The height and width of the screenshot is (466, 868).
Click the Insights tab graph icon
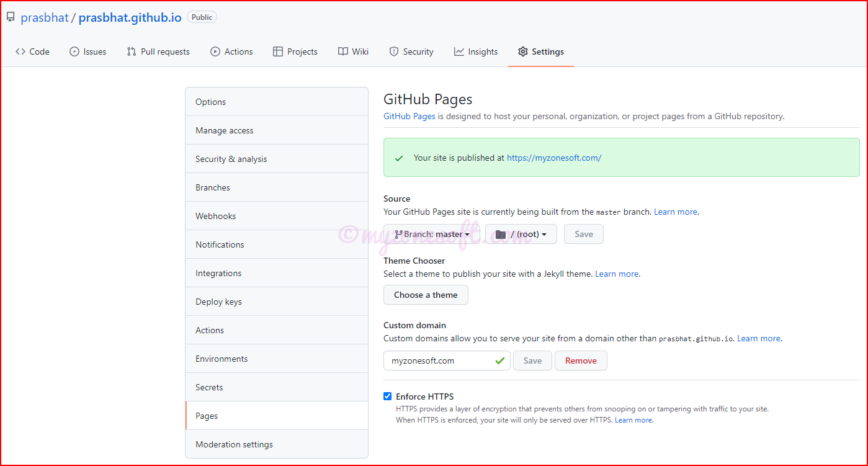pos(459,52)
